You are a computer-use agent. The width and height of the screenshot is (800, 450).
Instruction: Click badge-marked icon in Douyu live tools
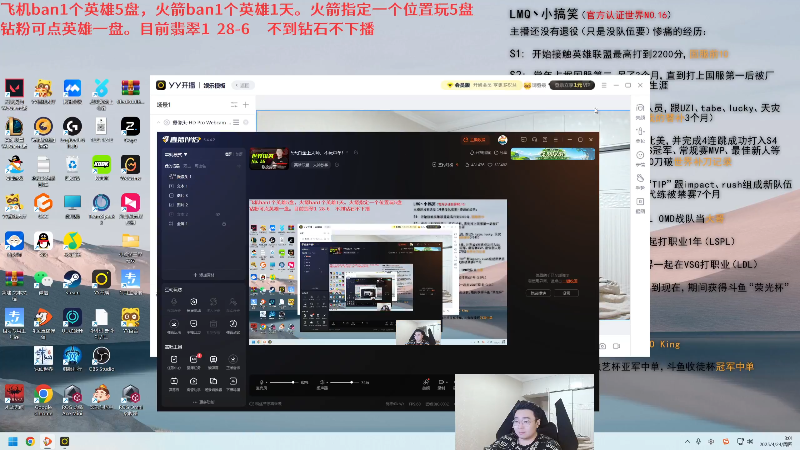pyautogui.click(x=193, y=360)
